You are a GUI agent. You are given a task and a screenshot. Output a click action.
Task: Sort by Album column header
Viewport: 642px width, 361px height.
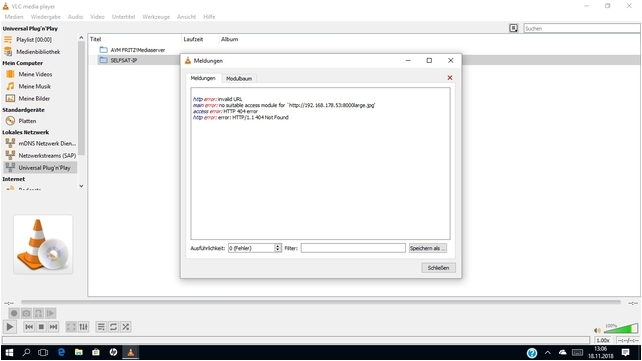pos(229,39)
